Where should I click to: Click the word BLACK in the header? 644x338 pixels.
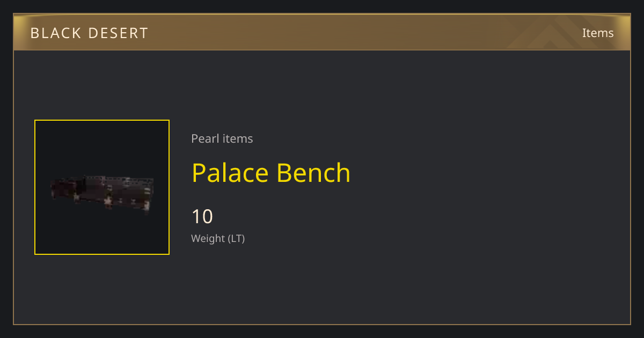(55, 33)
